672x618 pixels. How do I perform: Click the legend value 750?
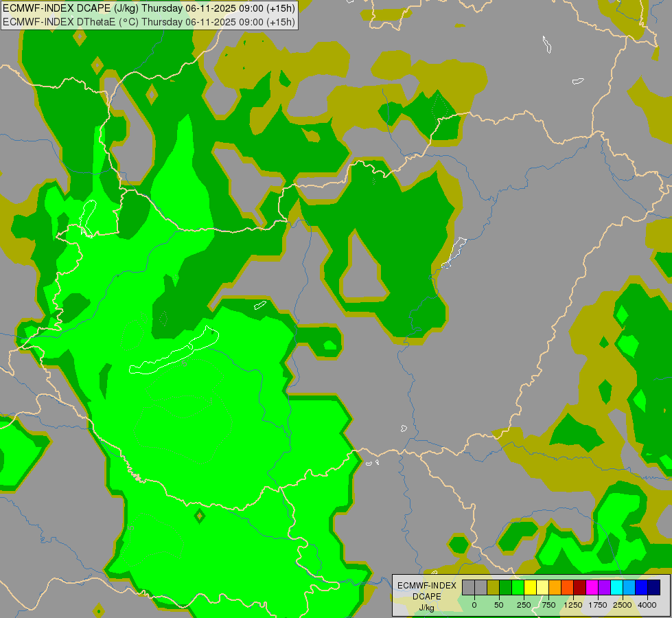click(x=548, y=605)
